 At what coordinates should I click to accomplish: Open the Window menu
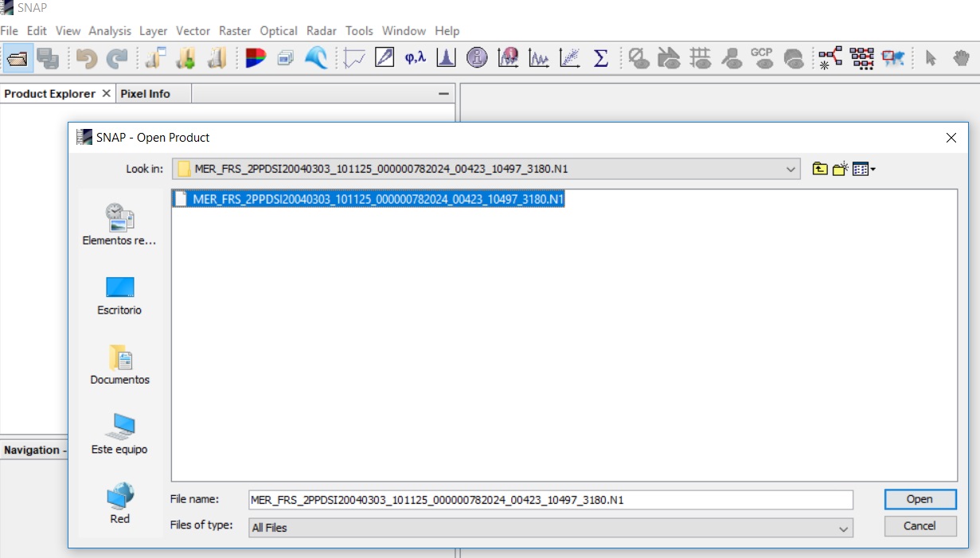point(404,31)
